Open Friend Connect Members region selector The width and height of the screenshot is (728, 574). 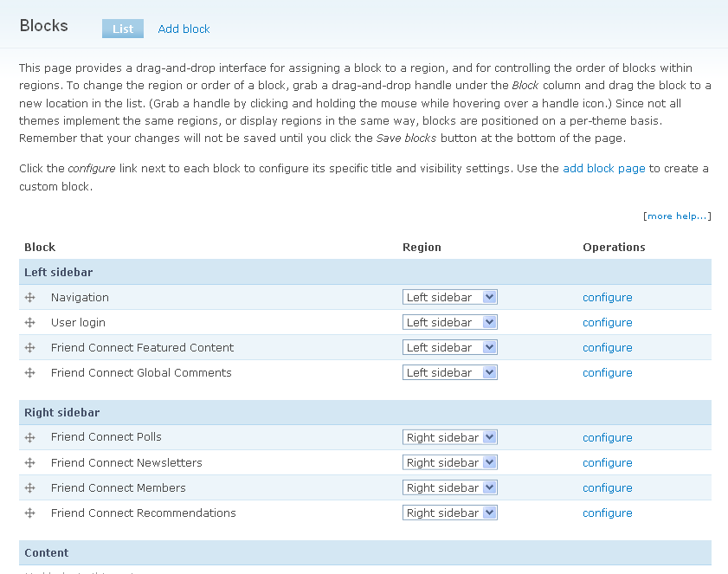(449, 487)
